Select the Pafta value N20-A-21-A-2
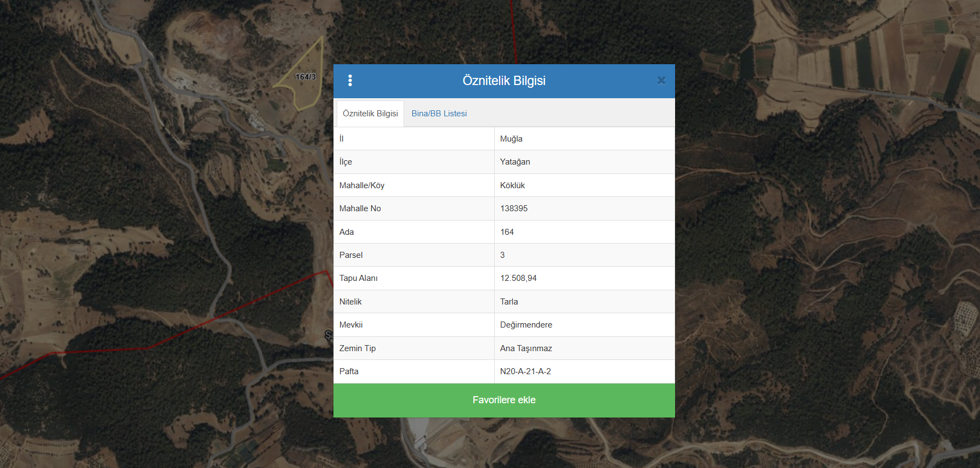 click(525, 371)
